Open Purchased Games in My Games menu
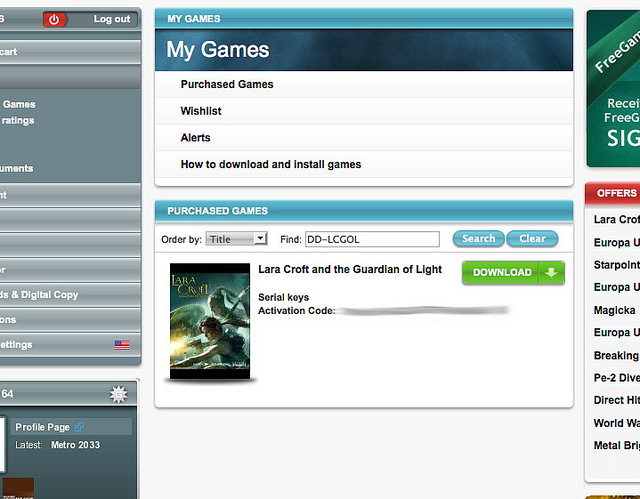Image resolution: width=640 pixels, height=499 pixels. pos(227,84)
